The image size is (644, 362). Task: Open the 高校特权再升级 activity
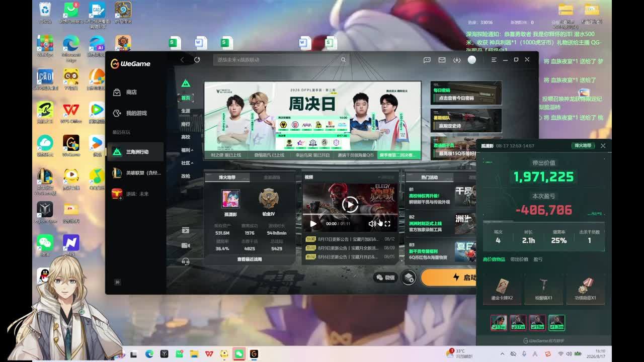pyautogui.click(x=442, y=196)
